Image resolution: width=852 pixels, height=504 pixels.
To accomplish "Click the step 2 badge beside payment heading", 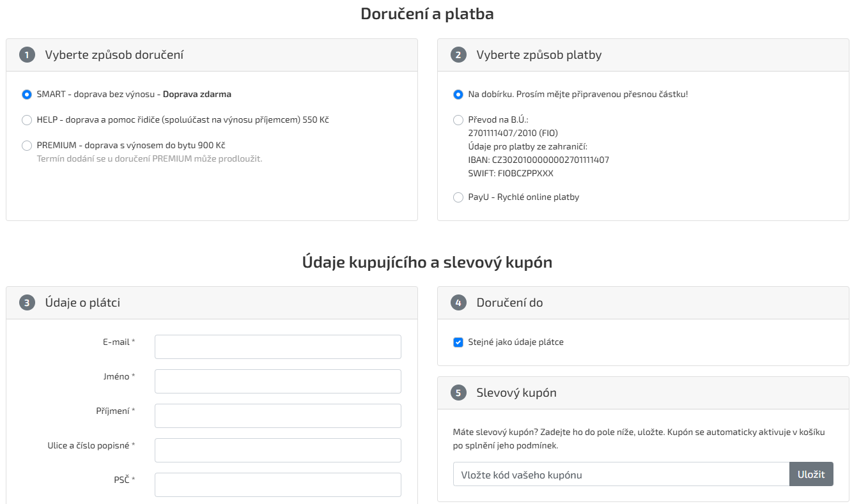I will pos(458,55).
